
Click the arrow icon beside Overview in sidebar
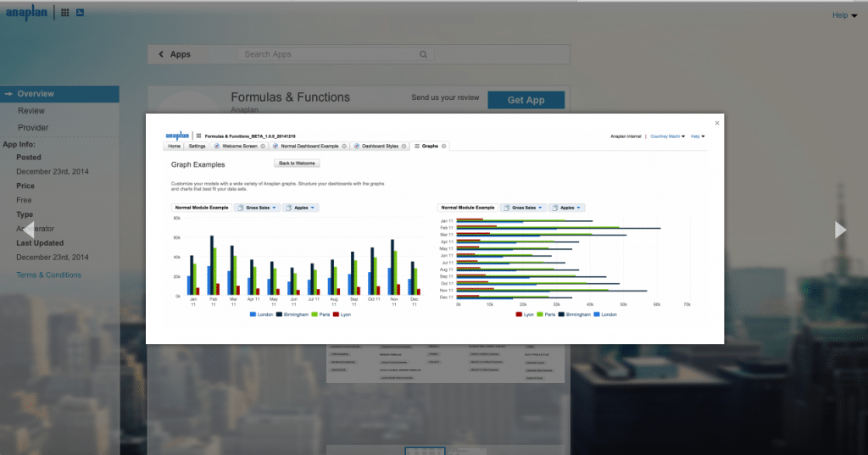pos(8,94)
